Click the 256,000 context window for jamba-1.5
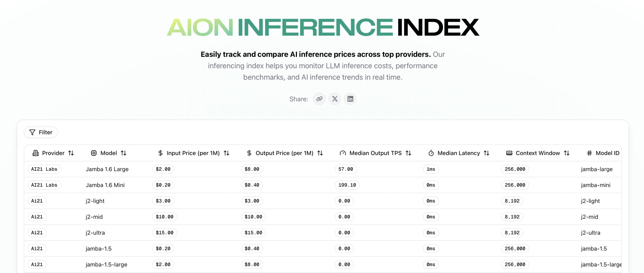 pos(515,248)
